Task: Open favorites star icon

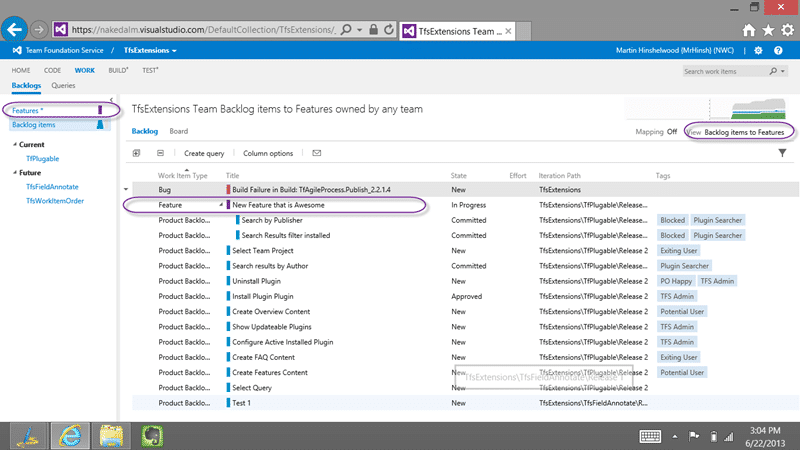Action: pyautogui.click(x=768, y=31)
